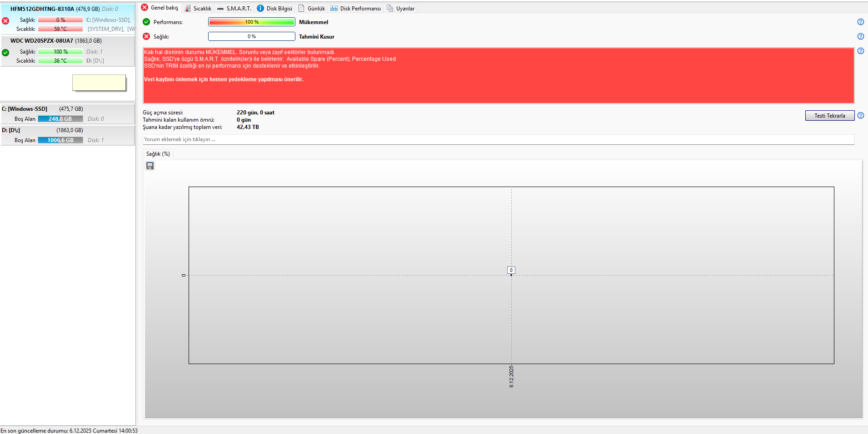The width and height of the screenshot is (868, 434).
Task: Click the red error icon of HFM512GDHTNG disk
Action: click(5, 21)
